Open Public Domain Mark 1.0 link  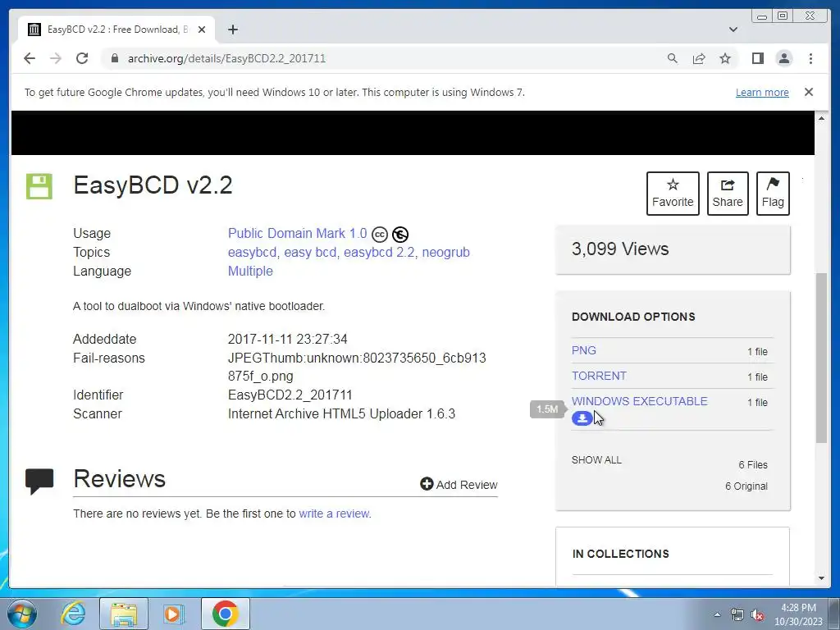297,234
